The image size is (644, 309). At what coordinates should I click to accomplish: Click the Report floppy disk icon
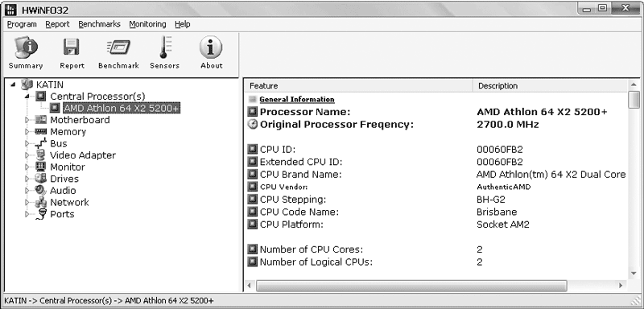pyautogui.click(x=72, y=47)
